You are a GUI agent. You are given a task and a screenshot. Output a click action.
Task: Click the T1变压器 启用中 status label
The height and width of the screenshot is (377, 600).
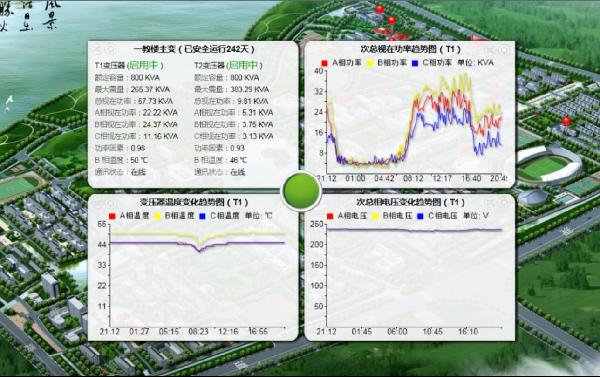coord(129,65)
